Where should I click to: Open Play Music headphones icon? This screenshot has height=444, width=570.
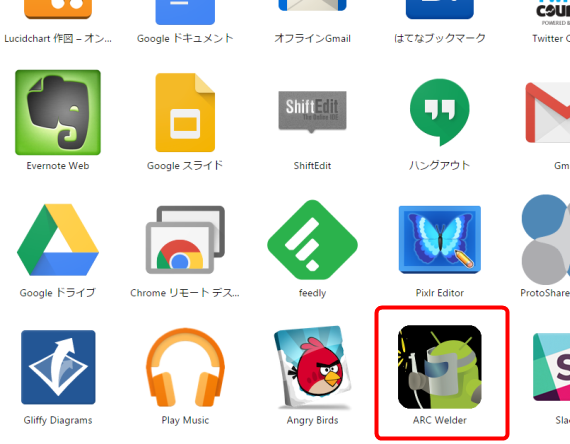pos(185,367)
